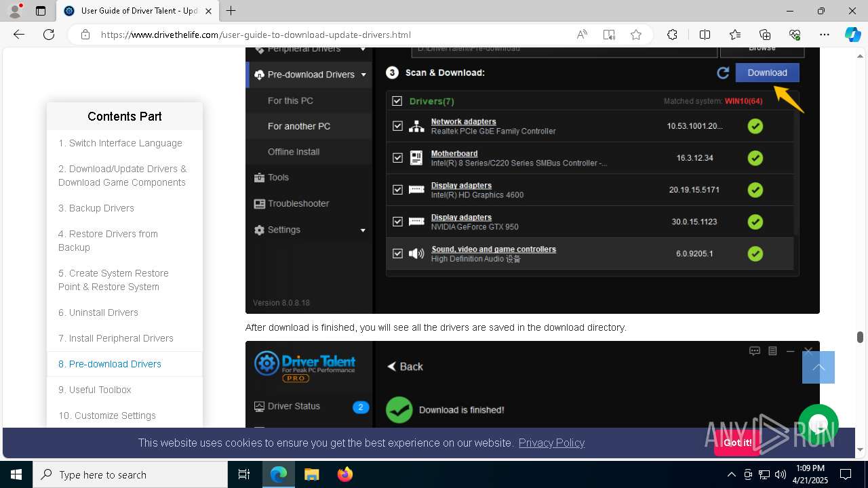
Task: Click the refresh scan icon beside Download
Action: click(723, 73)
